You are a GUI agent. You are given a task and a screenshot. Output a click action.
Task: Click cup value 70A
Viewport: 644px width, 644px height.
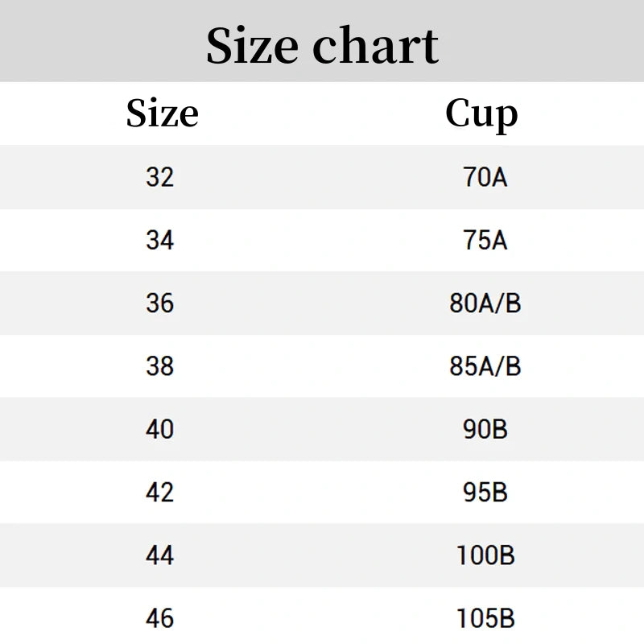tap(485, 177)
